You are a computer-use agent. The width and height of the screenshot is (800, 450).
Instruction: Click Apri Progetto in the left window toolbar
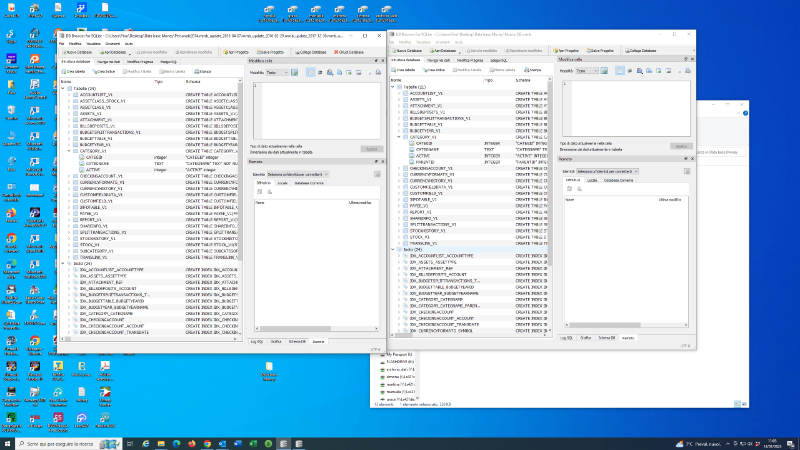pyautogui.click(x=236, y=52)
